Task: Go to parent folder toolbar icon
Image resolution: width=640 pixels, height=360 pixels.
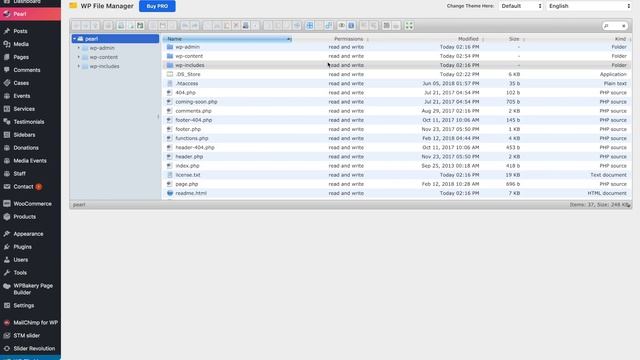Action: point(95,25)
